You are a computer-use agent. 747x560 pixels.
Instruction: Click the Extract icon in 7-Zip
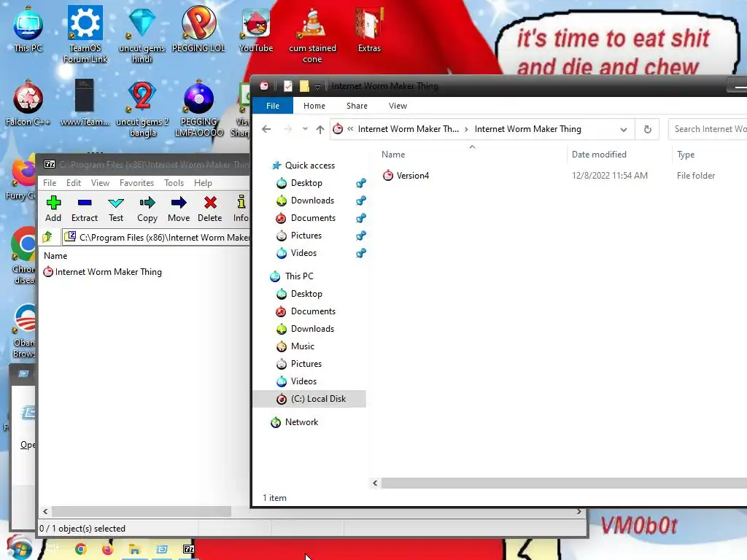85,203
